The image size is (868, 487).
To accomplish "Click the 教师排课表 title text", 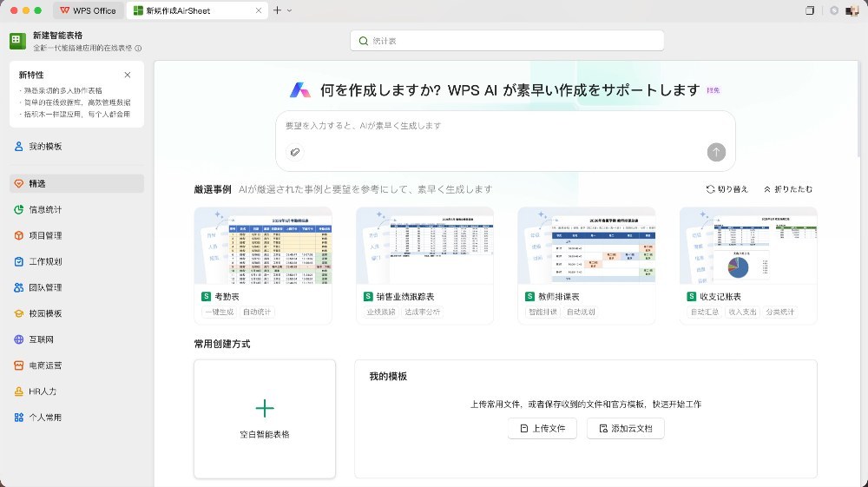I will 558,297.
